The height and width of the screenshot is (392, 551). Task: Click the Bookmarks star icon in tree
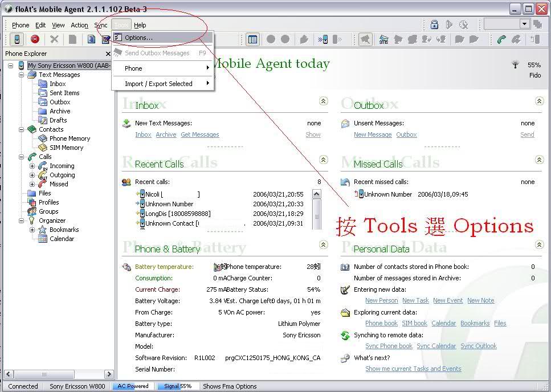43,230
